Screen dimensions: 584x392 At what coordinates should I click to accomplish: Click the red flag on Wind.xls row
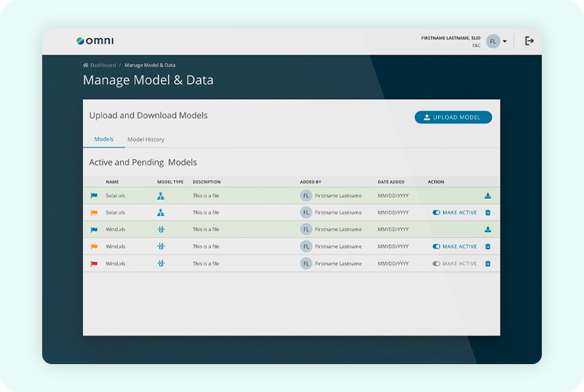click(x=94, y=263)
